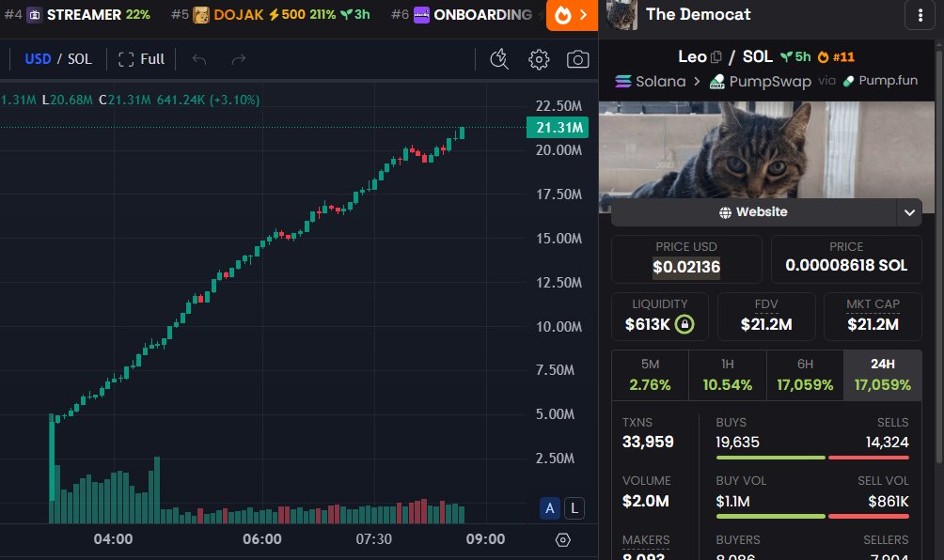Viewport: 944px width, 560px height.
Task: Click the TXNS 33,959 value
Action: coord(648,443)
